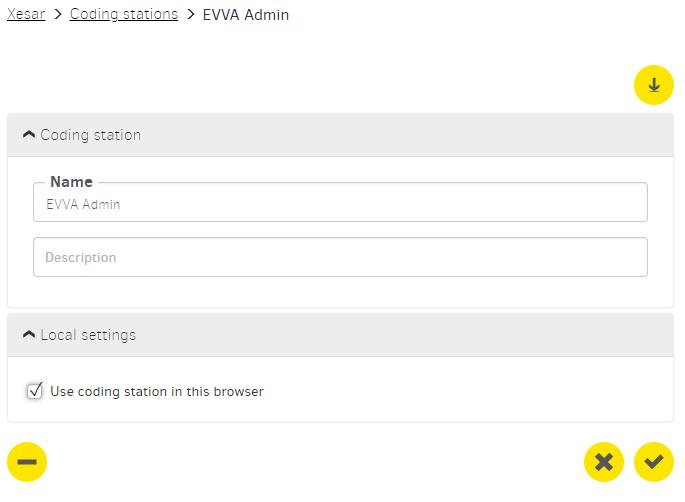Open the Coding stations breadcrumb link

(124, 14)
